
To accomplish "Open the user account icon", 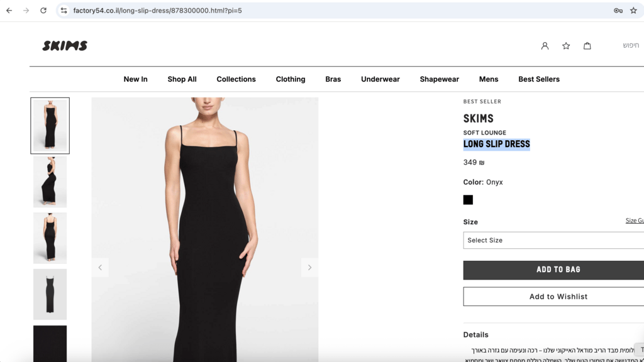I will [x=545, y=46].
